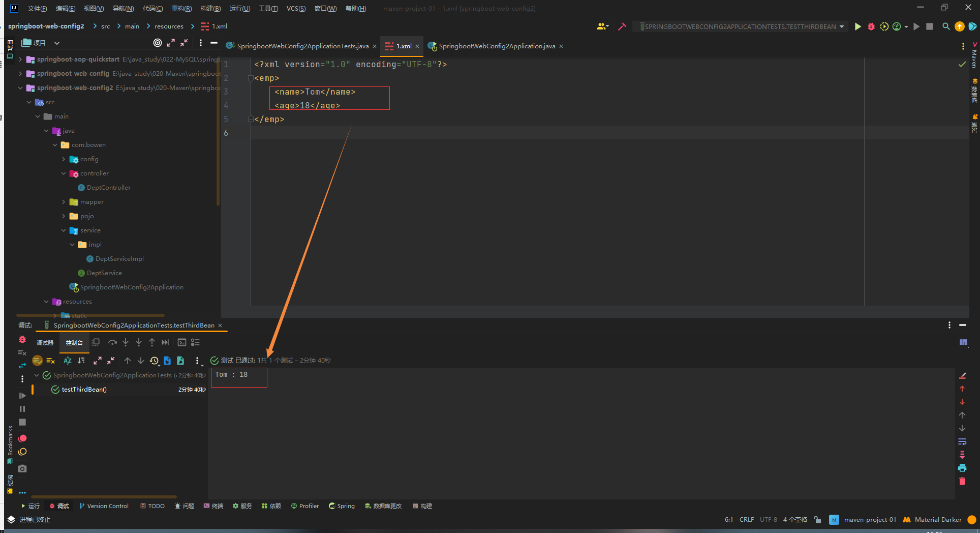Screen dimensions: 980x533
Task: Expand springboot-web-config project node
Action: point(20,74)
